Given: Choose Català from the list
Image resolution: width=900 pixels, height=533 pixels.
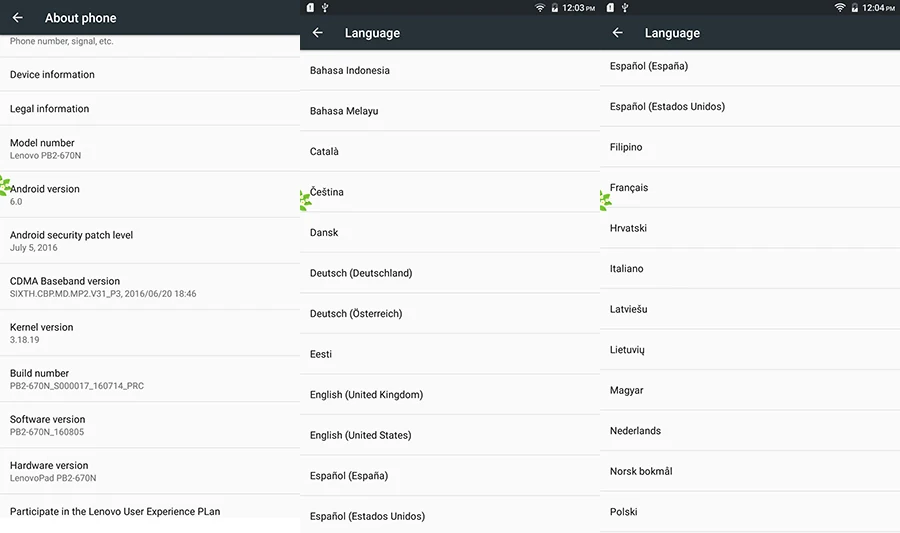Looking at the screenshot, I should [x=450, y=151].
